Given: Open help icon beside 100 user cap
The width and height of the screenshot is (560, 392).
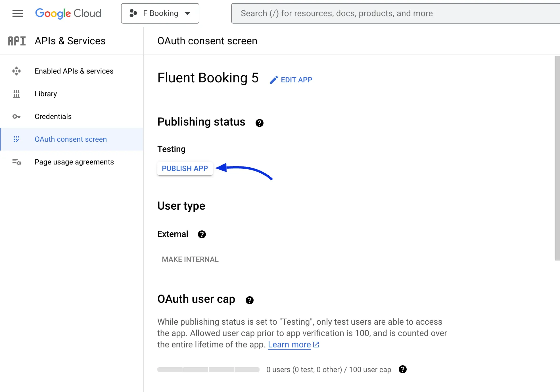Looking at the screenshot, I should pyautogui.click(x=402, y=369).
